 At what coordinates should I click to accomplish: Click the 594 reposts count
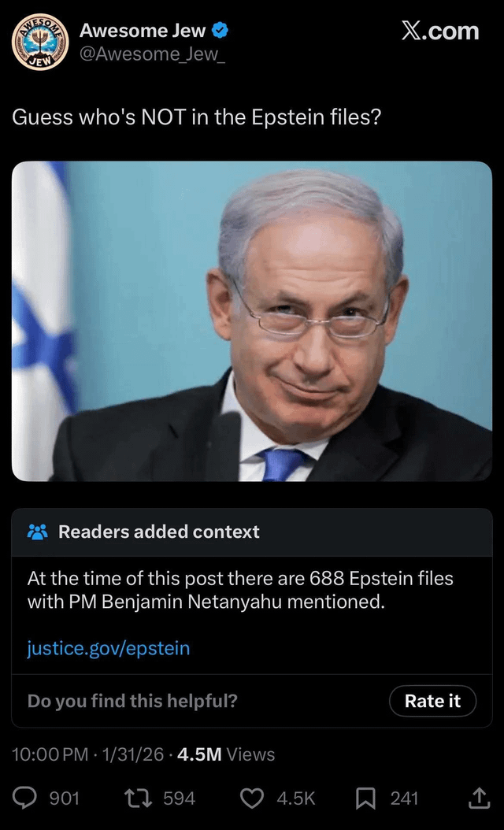point(179,799)
